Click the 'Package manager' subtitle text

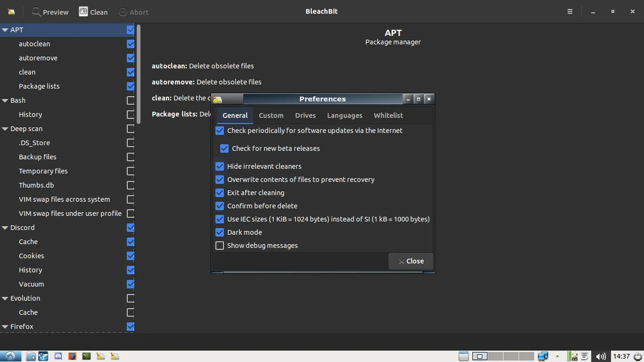[393, 42]
